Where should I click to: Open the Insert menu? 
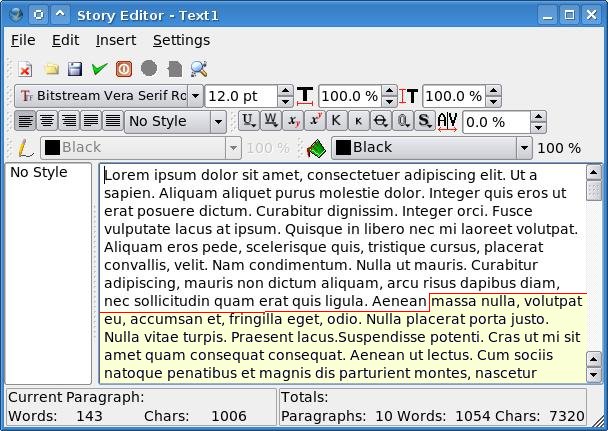[116, 40]
